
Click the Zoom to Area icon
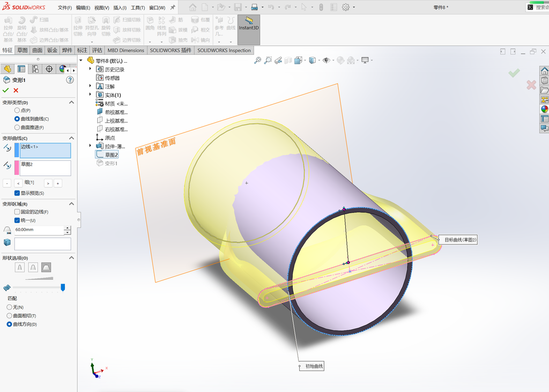click(x=268, y=60)
